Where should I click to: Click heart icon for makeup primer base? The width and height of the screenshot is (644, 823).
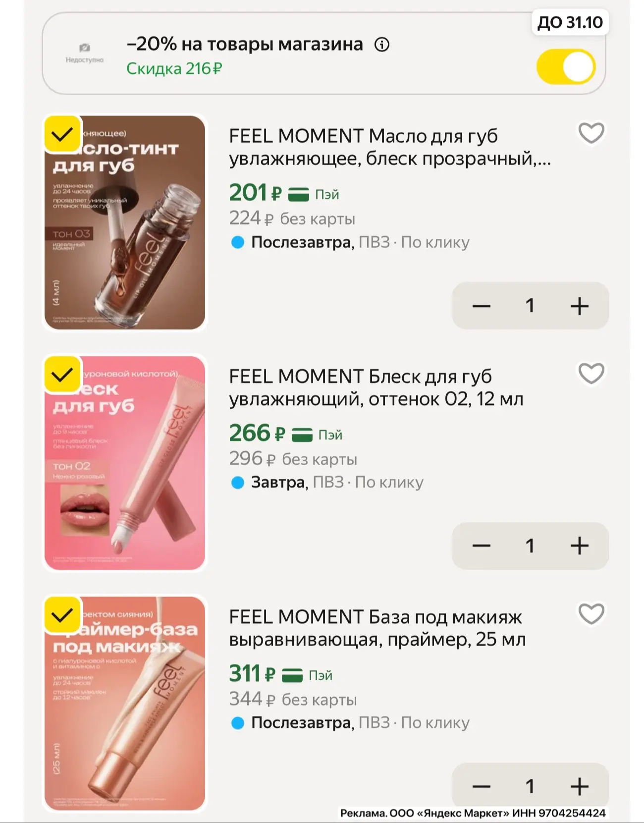coord(591,614)
